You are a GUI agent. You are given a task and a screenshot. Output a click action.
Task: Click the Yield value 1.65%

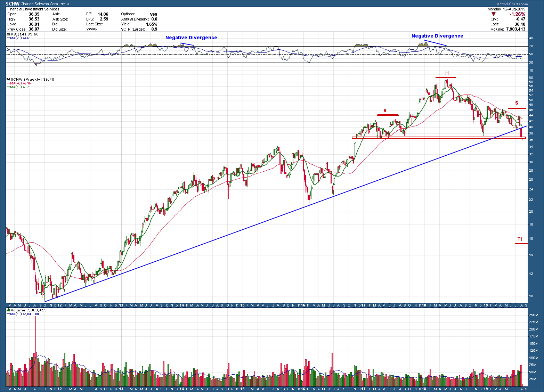coord(152,24)
